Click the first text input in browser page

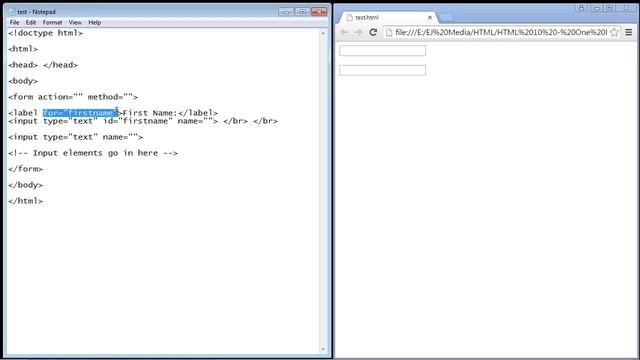coord(382,51)
